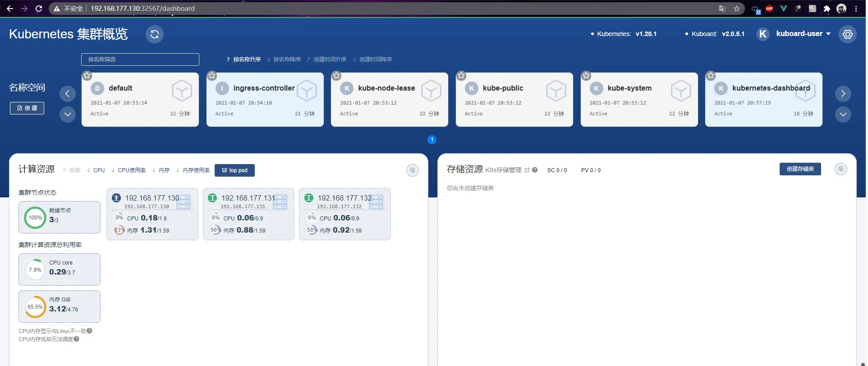
Task: Click the 创建存储类 button
Action: (800, 169)
